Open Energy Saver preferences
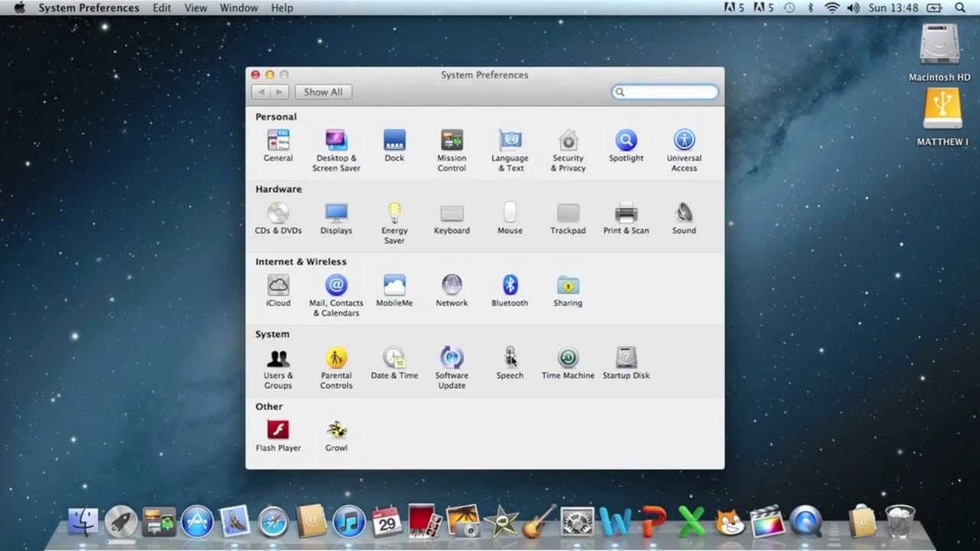The width and height of the screenshot is (980, 551). (x=394, y=223)
